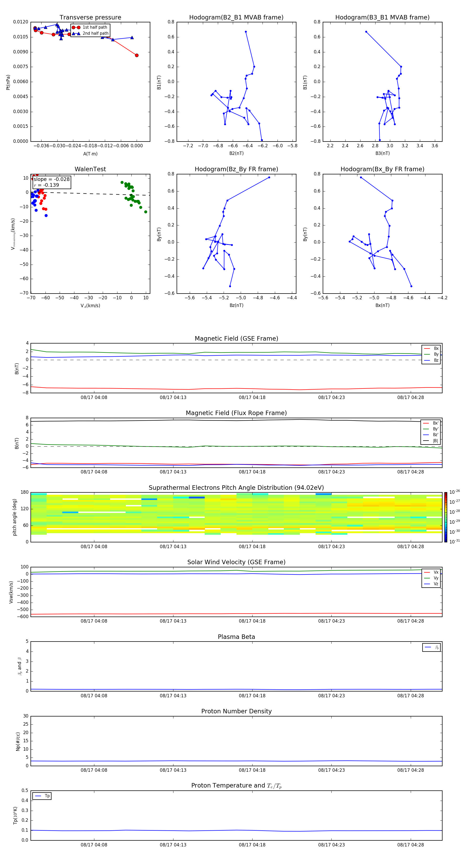Screen dimensions: 473x868
Task: Click the "Hodogram(Bz_By FR frame)" title
Action: 236,169
